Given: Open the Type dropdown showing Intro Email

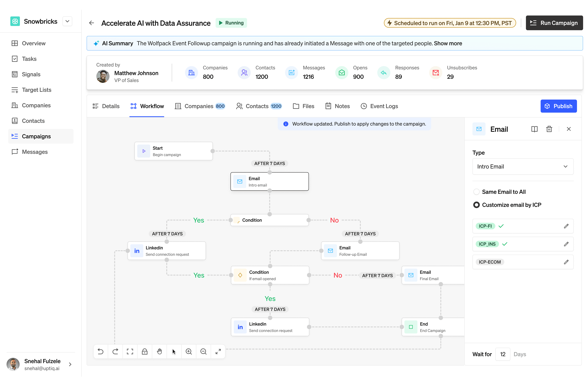Looking at the screenshot, I should click(523, 166).
